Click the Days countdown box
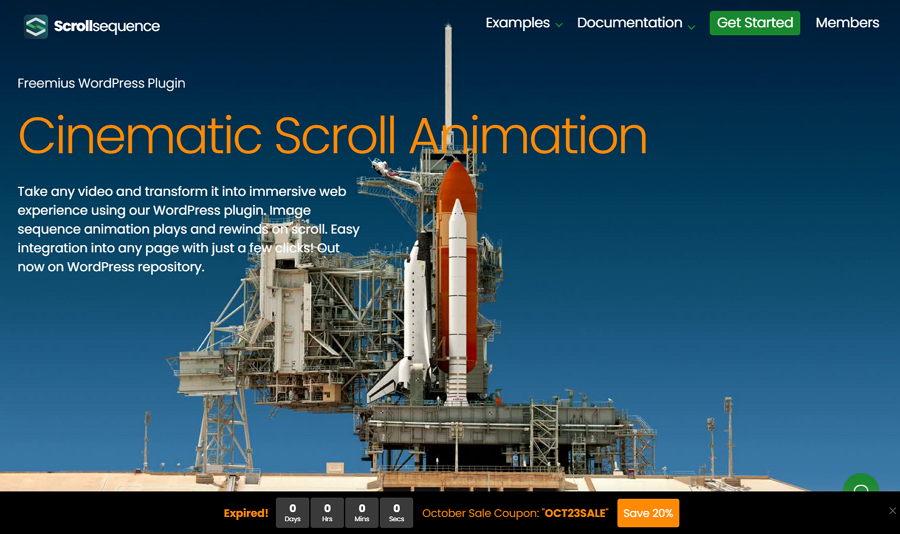 293,513
